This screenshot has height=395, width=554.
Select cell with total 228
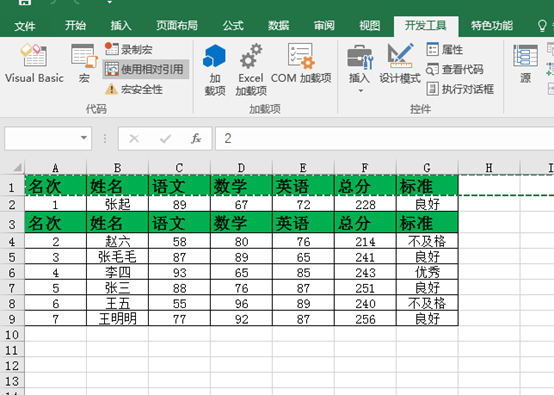(365, 204)
